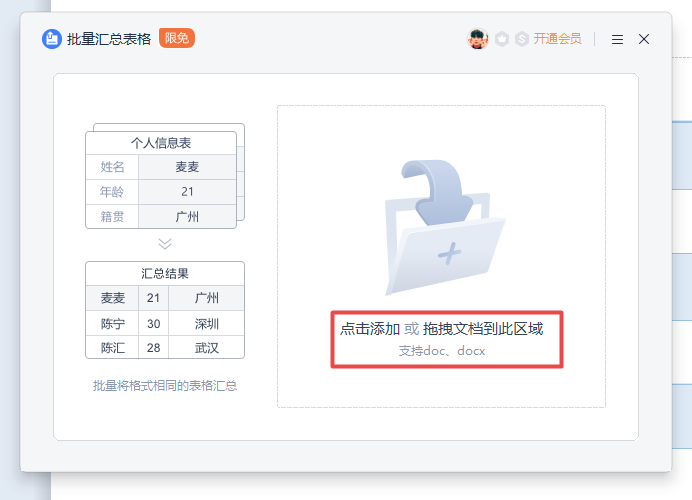This screenshot has height=500, width=692.
Task: Click the 批量将格式相同的表格汇总 caption
Action: tap(165, 385)
